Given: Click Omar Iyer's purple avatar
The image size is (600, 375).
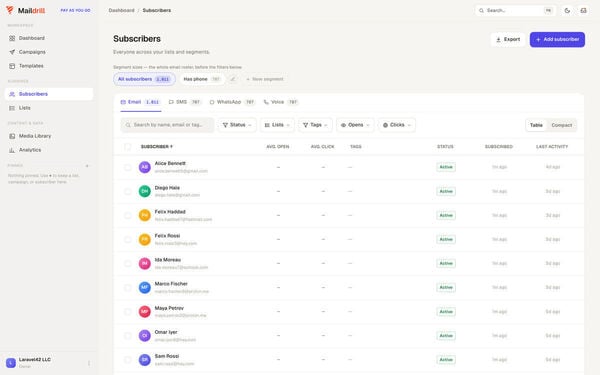Looking at the screenshot, I should tap(145, 336).
